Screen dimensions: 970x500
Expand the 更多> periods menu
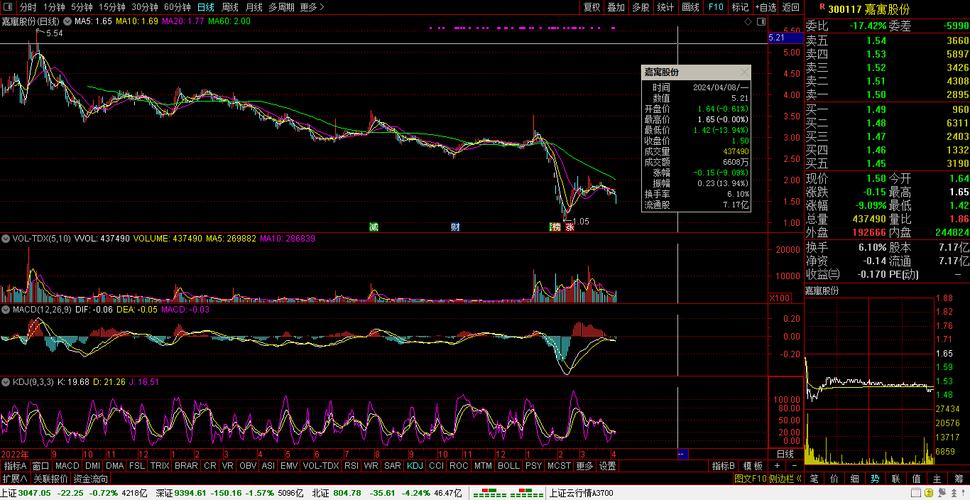[x=312, y=7]
